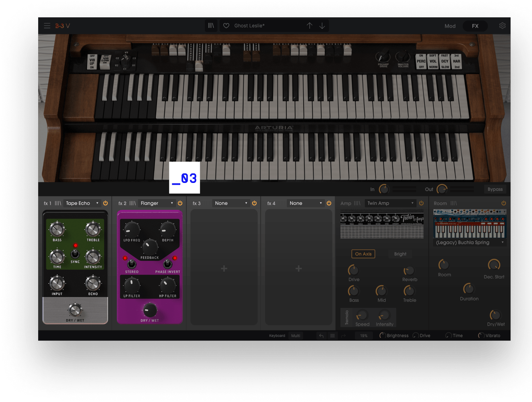
Task: Favorite the Ghost Leslie preset with heart
Action: (227, 26)
